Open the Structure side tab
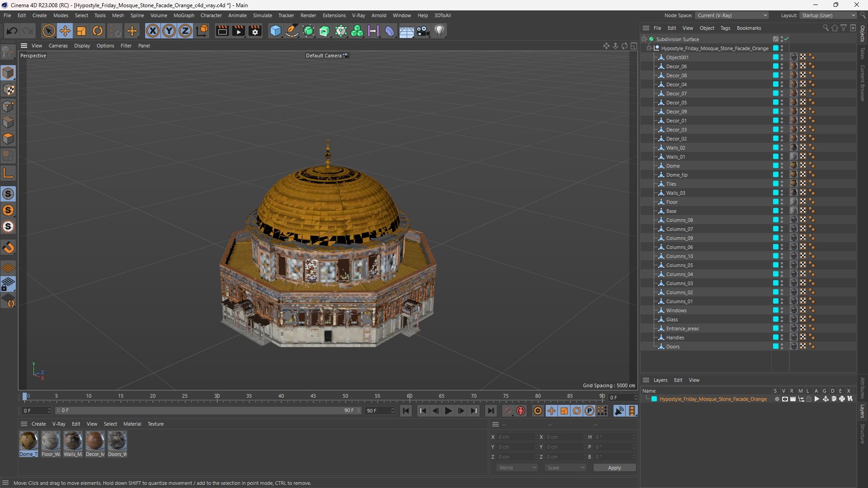Viewport: 868px width, 488px height. [x=862, y=433]
